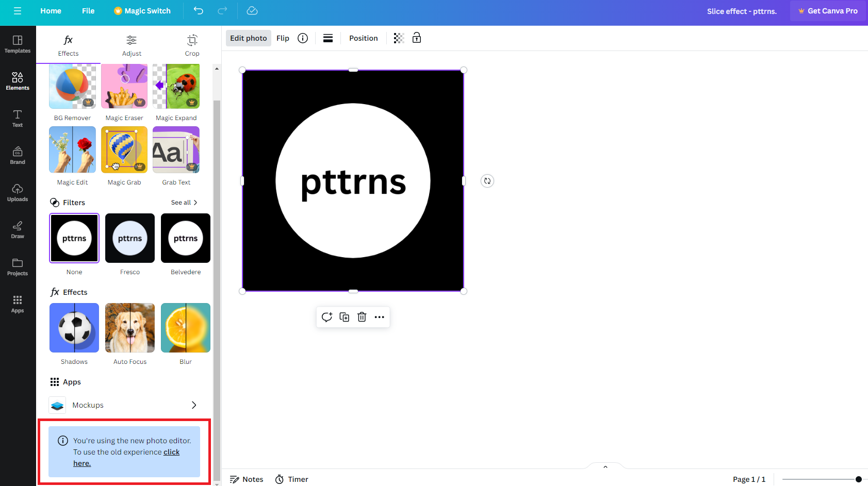The width and height of the screenshot is (868, 486).
Task: Select the Belvedere filter thumbnail
Action: point(186,238)
